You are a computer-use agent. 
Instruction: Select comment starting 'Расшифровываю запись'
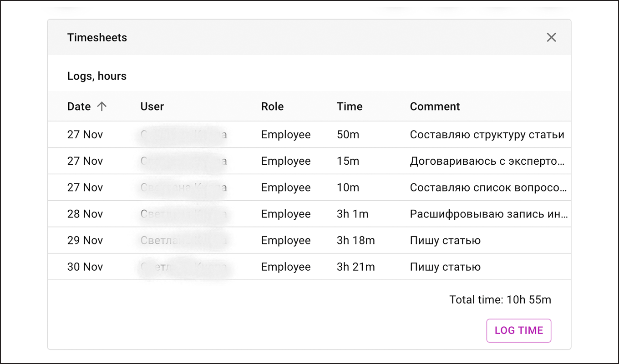[x=489, y=214]
